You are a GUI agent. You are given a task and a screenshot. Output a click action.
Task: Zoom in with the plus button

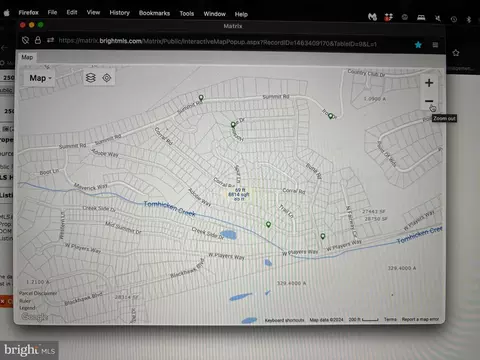click(429, 83)
